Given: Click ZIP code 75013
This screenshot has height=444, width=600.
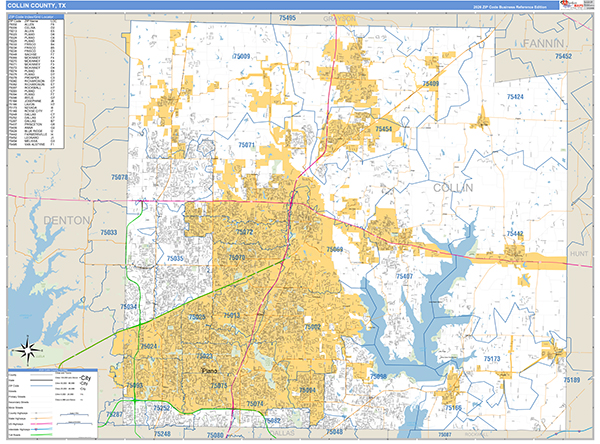Looking at the screenshot, I should point(232,315).
